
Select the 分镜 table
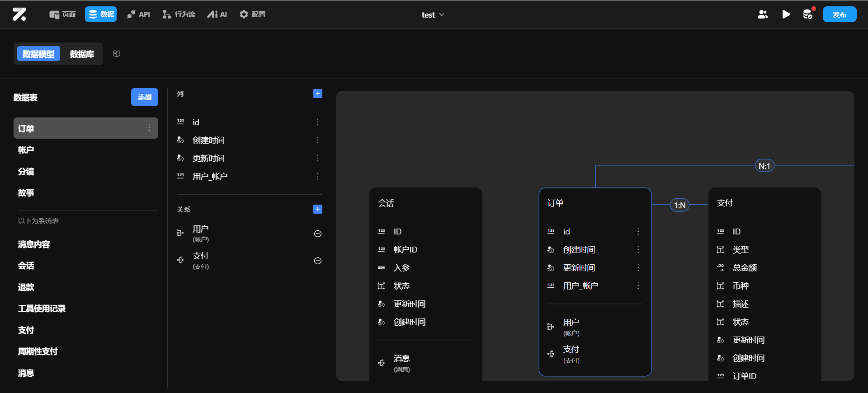coord(86,171)
